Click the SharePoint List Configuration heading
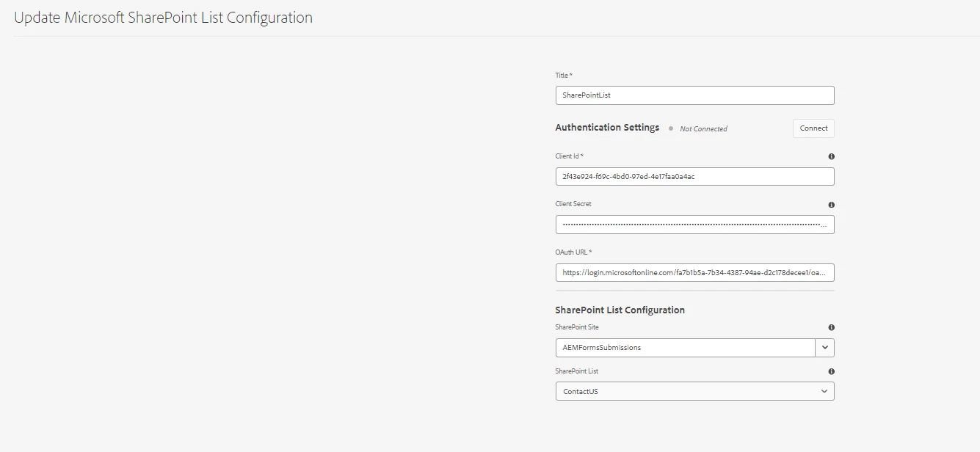This screenshot has width=980, height=452. click(x=620, y=310)
